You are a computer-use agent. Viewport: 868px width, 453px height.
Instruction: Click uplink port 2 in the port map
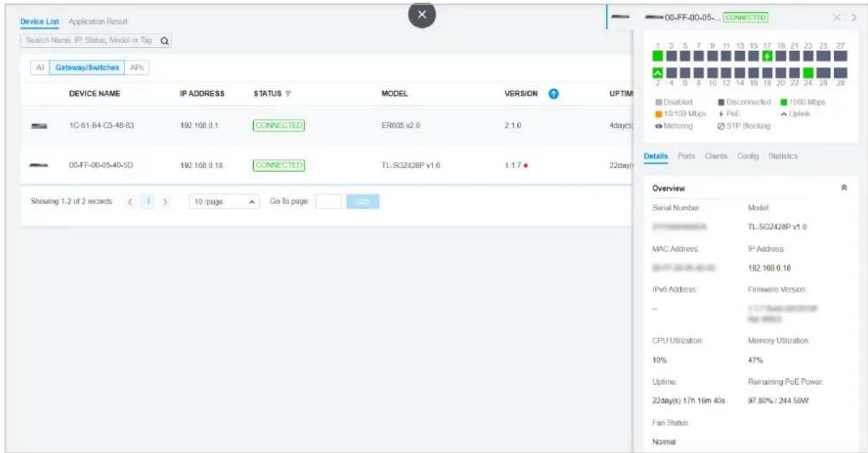click(x=657, y=73)
